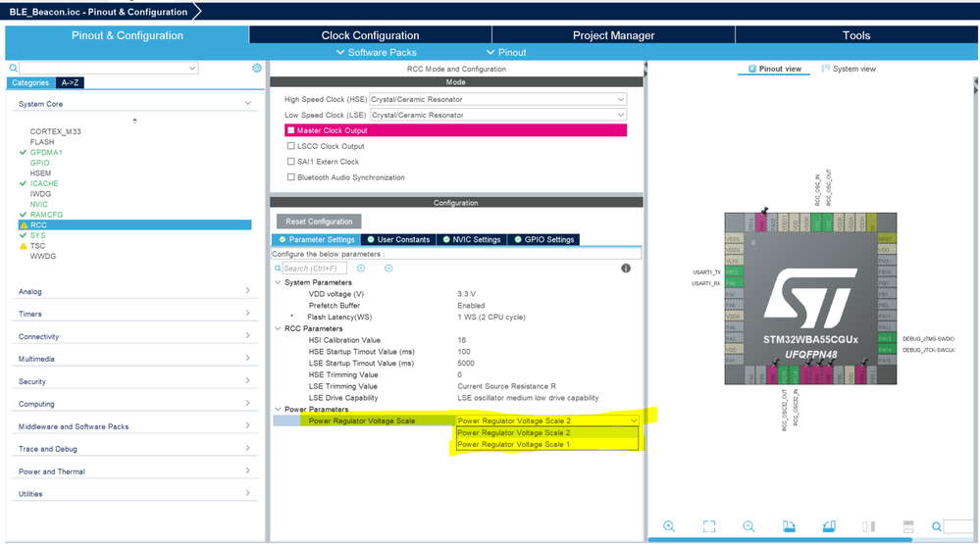
Task: Open the Pinout dropdown menu
Action: coord(506,53)
